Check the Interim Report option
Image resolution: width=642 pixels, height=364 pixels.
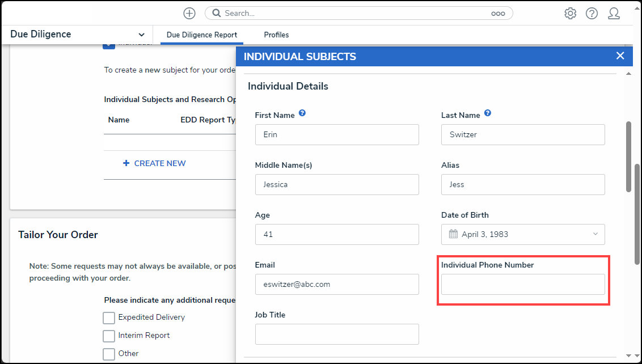coord(109,336)
